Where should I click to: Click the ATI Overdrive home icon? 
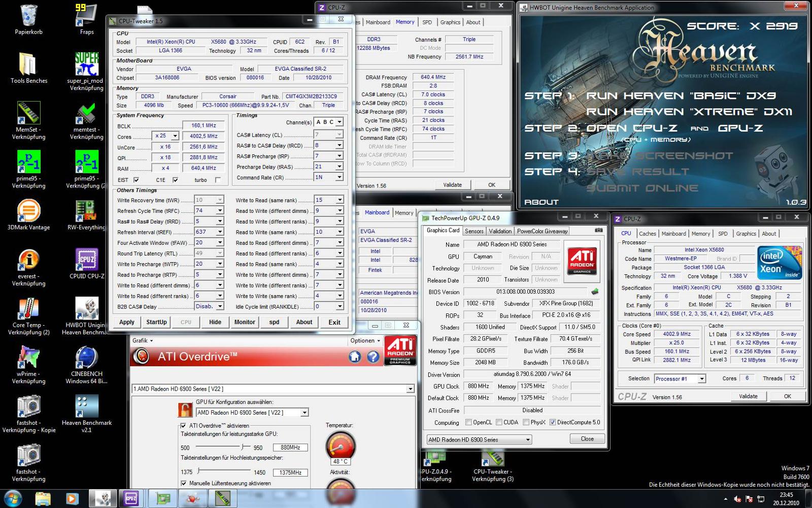355,357
